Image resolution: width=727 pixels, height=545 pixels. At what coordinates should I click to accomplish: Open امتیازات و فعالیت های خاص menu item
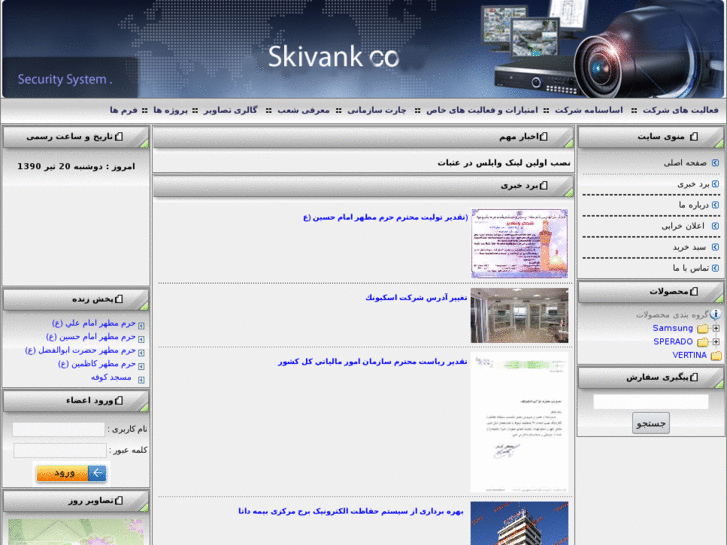point(482,110)
